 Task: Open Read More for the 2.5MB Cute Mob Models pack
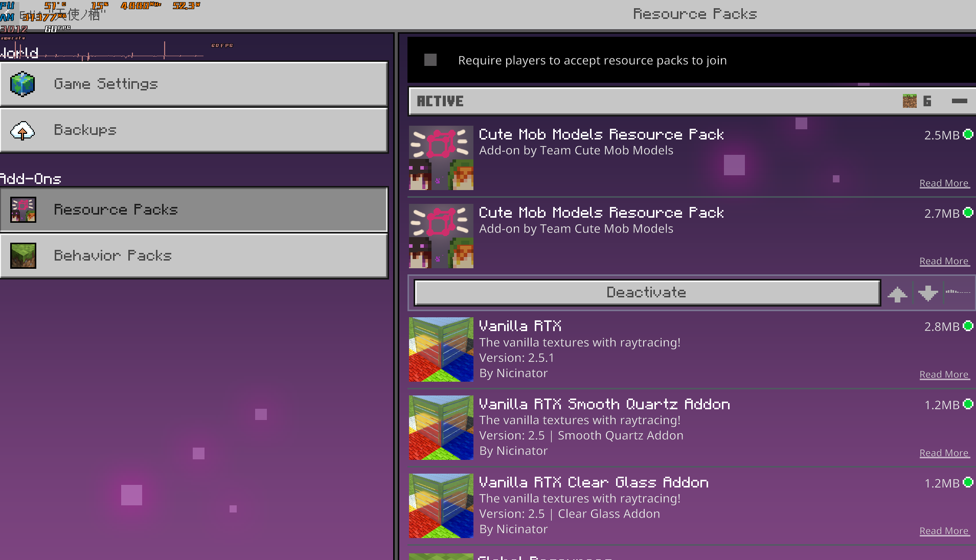click(x=944, y=183)
